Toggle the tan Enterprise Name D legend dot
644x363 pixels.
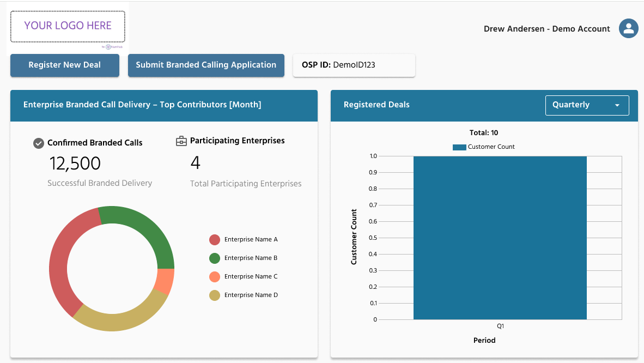[214, 295]
